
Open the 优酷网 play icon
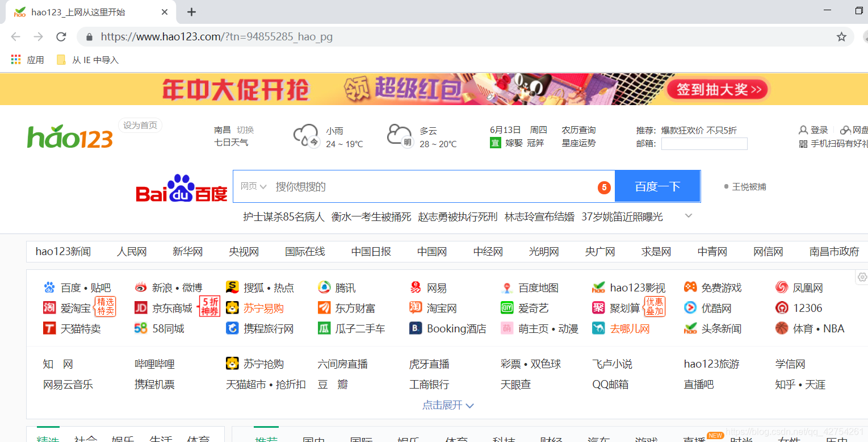tap(690, 308)
